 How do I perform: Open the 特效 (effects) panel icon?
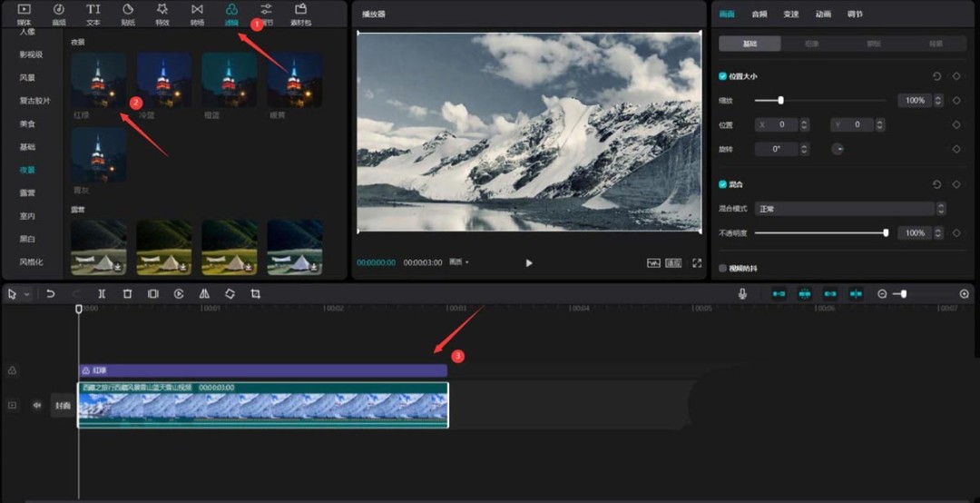[x=162, y=13]
